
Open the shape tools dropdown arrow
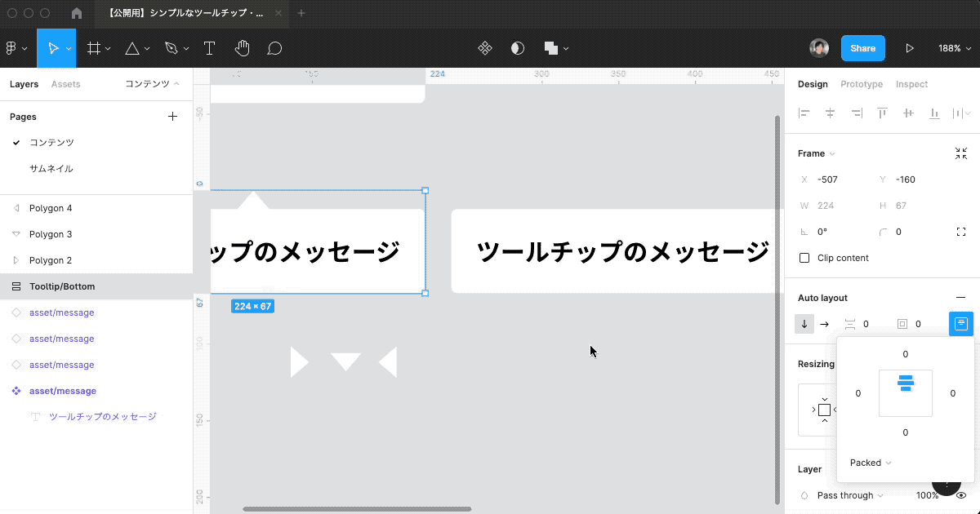[147, 48]
